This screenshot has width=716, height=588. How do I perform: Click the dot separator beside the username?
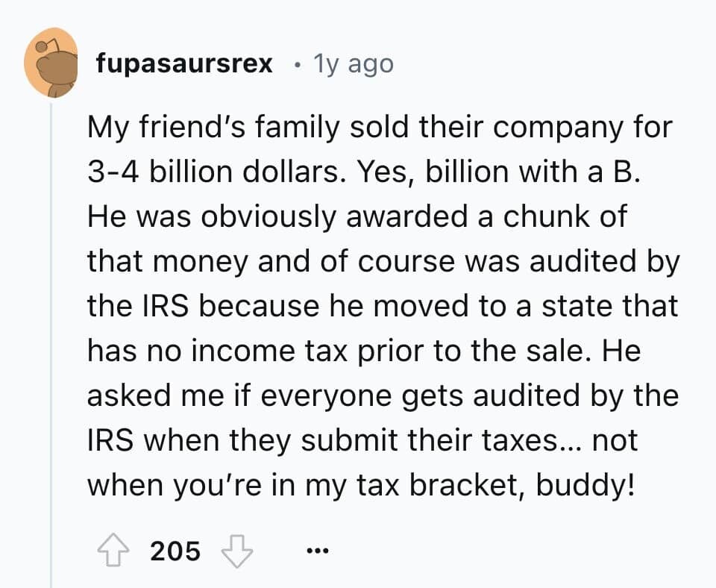pos(298,66)
